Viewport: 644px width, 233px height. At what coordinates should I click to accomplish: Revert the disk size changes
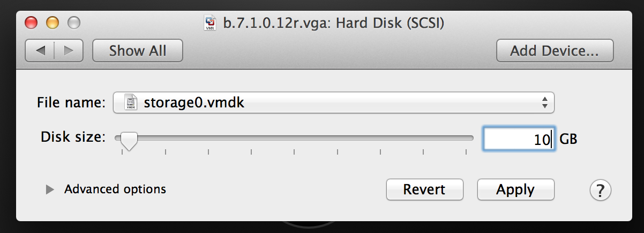pos(424,190)
